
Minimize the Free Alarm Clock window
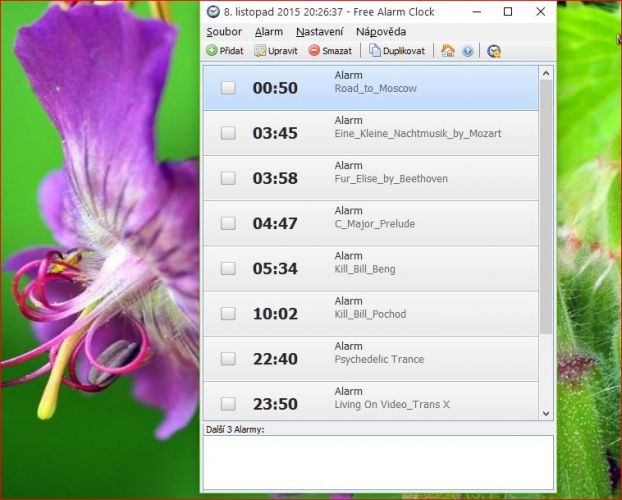[x=477, y=12]
